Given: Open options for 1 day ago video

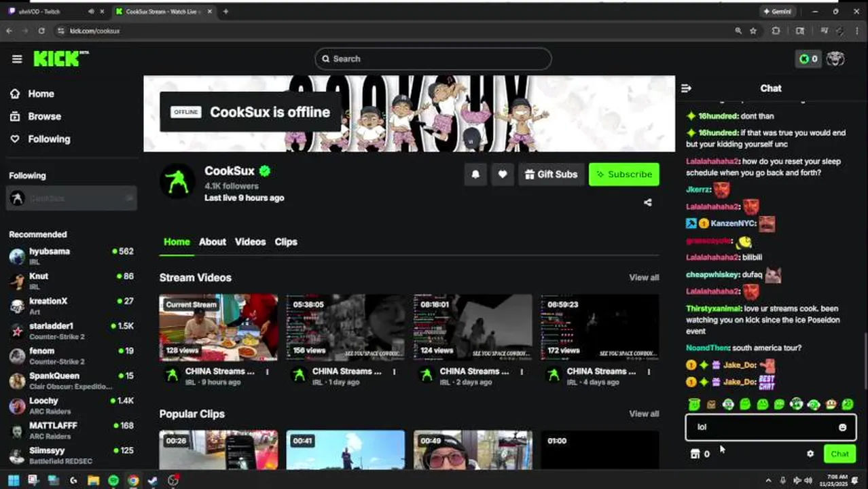Looking at the screenshot, I should coord(394,372).
